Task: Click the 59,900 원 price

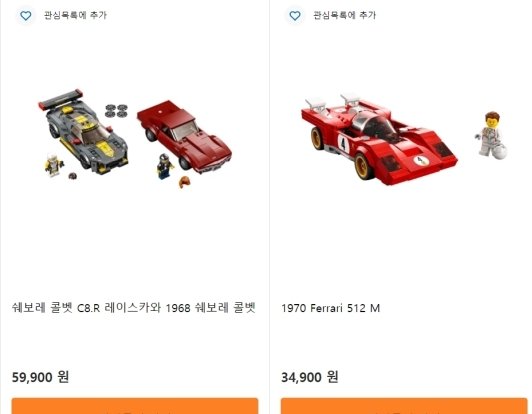Action: pyautogui.click(x=40, y=377)
